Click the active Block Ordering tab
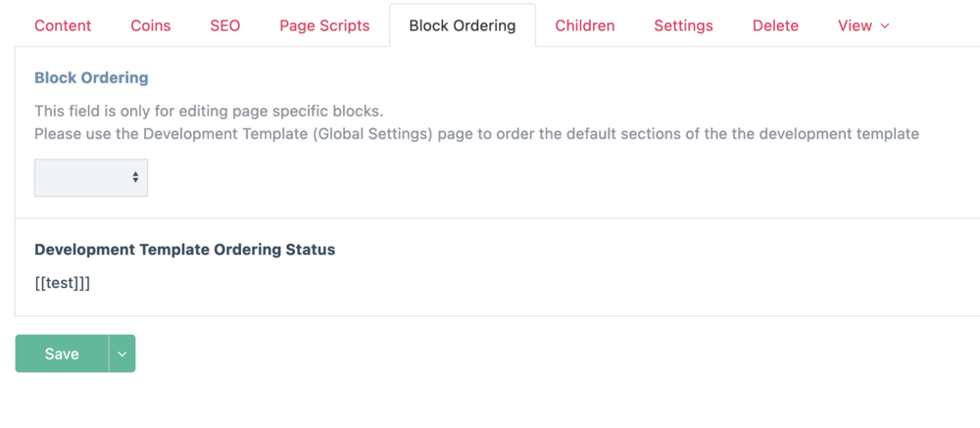Viewport: 980px width, 428px height. pos(463,26)
